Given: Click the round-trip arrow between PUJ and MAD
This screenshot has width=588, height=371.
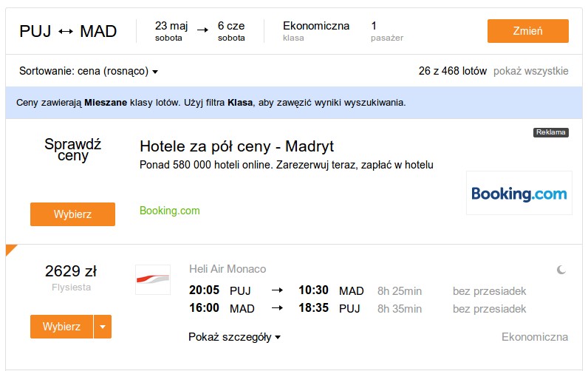Looking at the screenshot, I should point(66,32).
